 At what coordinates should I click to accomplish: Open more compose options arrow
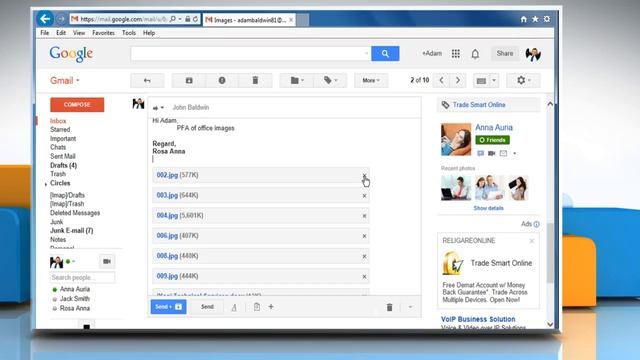410,307
